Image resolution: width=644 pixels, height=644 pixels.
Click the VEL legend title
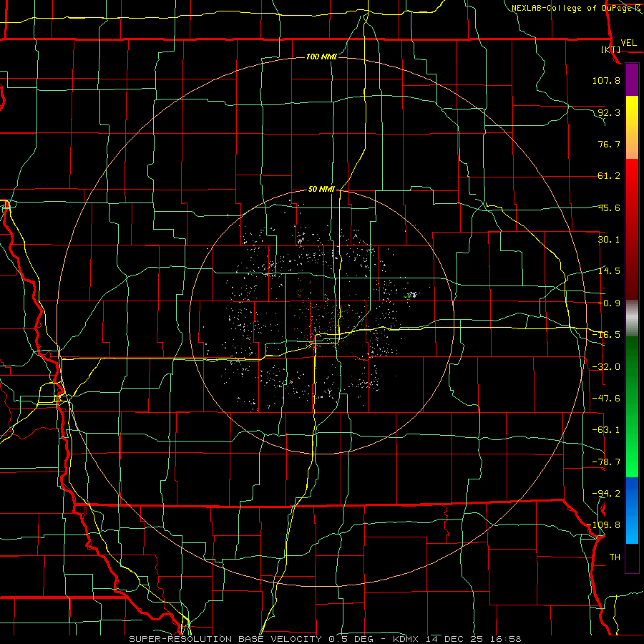tap(629, 43)
